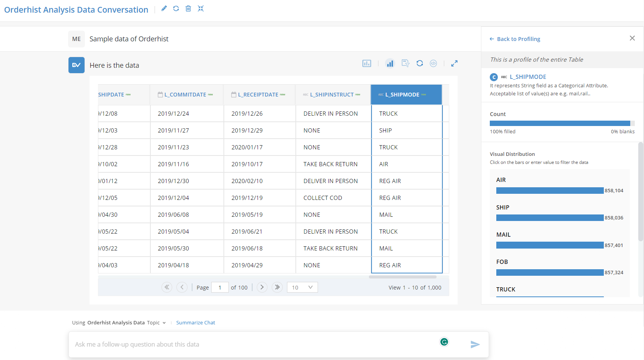The image size is (644, 360).
Task: Filter by the MAIL distribution bar
Action: [550, 245]
